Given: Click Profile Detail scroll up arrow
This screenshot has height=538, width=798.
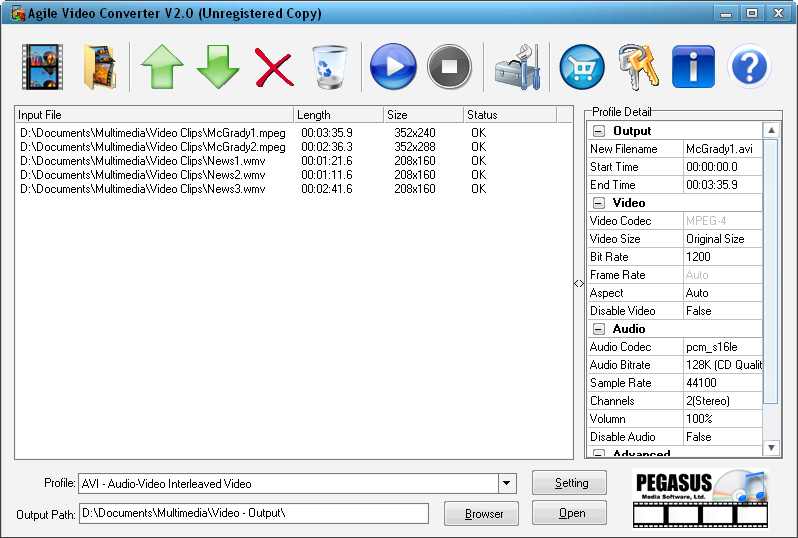Looking at the screenshot, I should 771,131.
